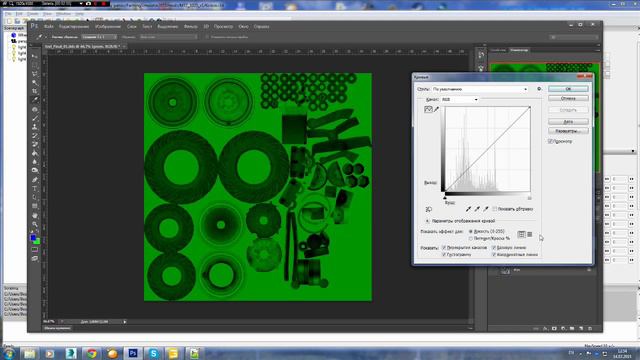Open the Канал RGB channel dropdown
Screen dimensions: 640x360
(x=459, y=99)
